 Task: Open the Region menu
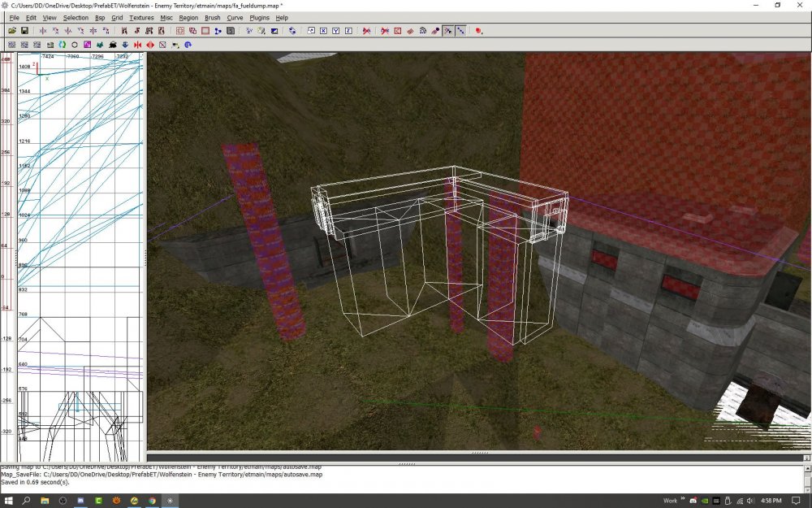click(x=188, y=18)
